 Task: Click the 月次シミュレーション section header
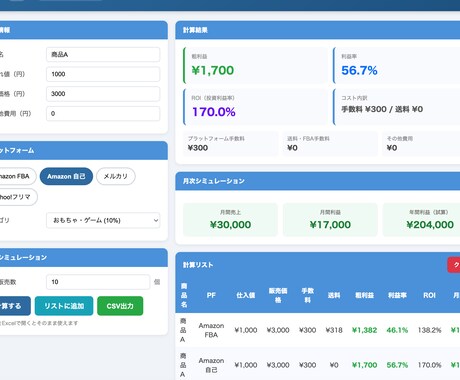(318, 181)
